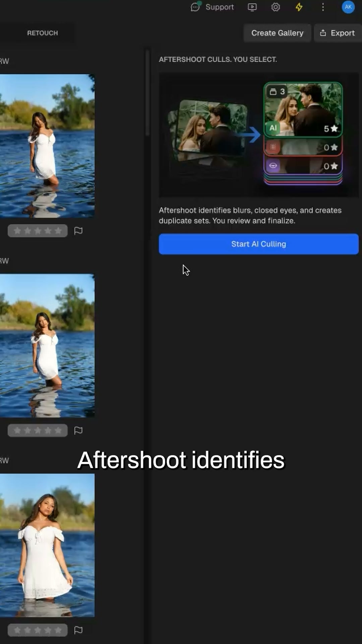The image size is (362, 644).
Task: Click the AI culling illustration image
Action: [x=259, y=135]
